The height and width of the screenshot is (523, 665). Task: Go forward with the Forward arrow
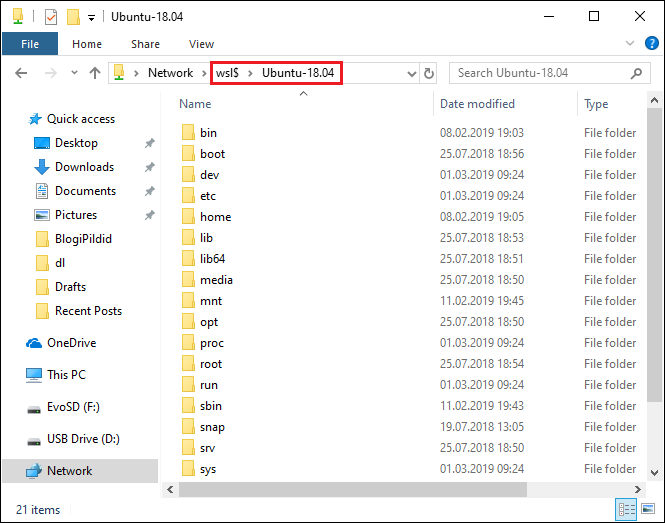tap(51, 73)
